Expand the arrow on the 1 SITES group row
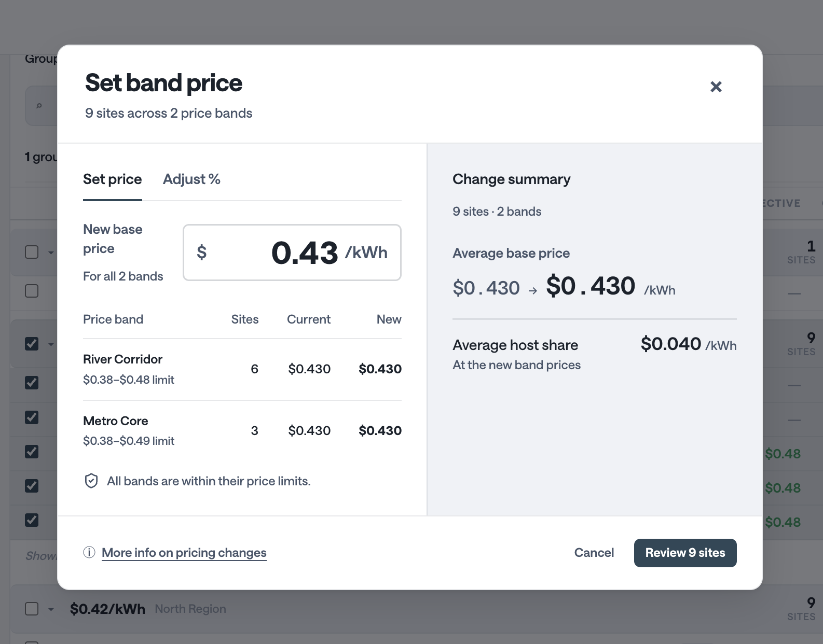This screenshot has height=644, width=823. coord(51,253)
